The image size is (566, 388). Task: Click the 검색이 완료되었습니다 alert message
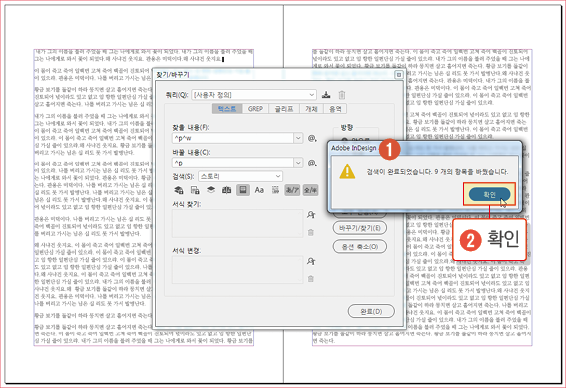coord(437,172)
